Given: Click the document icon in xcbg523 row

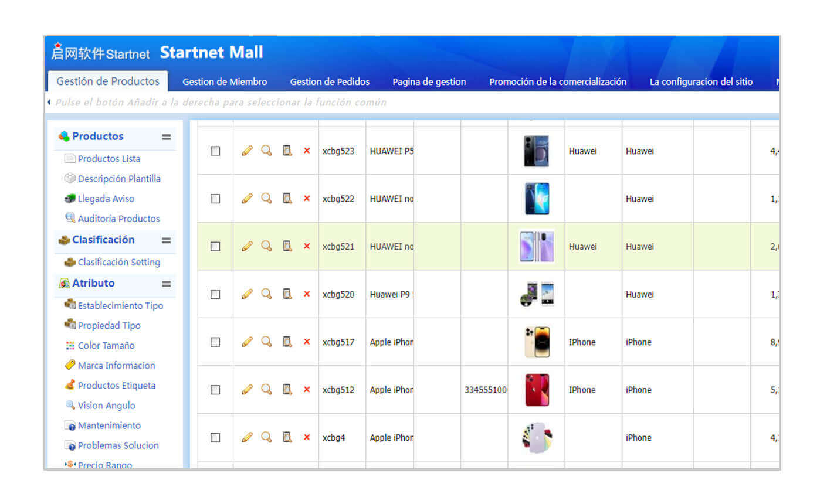Looking at the screenshot, I should (x=287, y=151).
